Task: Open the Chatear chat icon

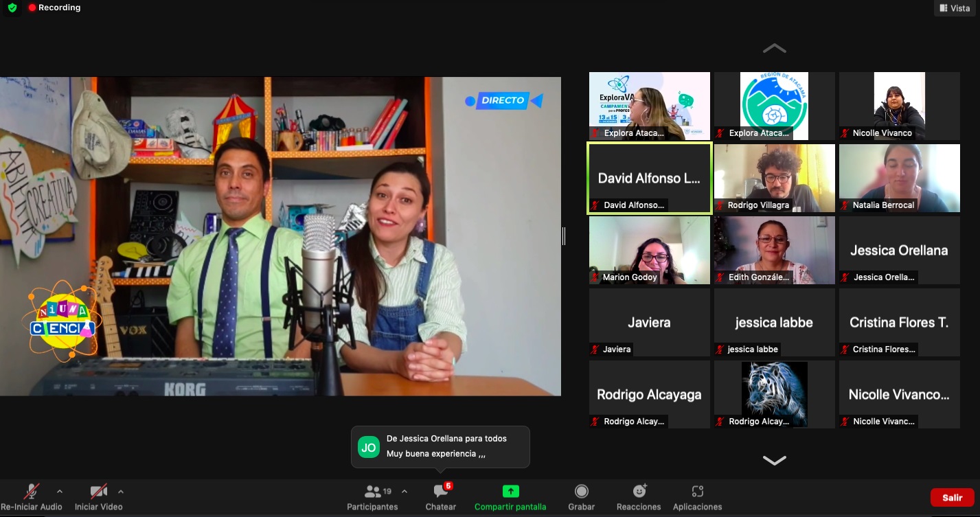Action: (441, 492)
